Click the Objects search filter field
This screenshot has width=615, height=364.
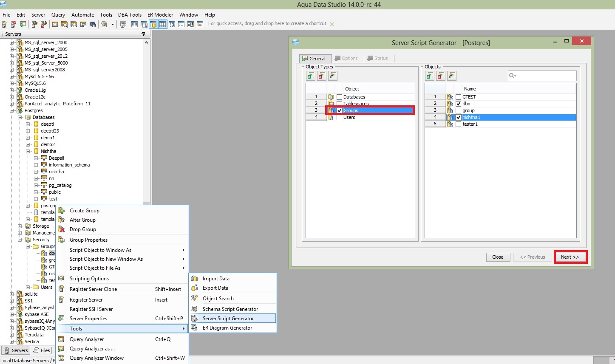click(x=542, y=76)
